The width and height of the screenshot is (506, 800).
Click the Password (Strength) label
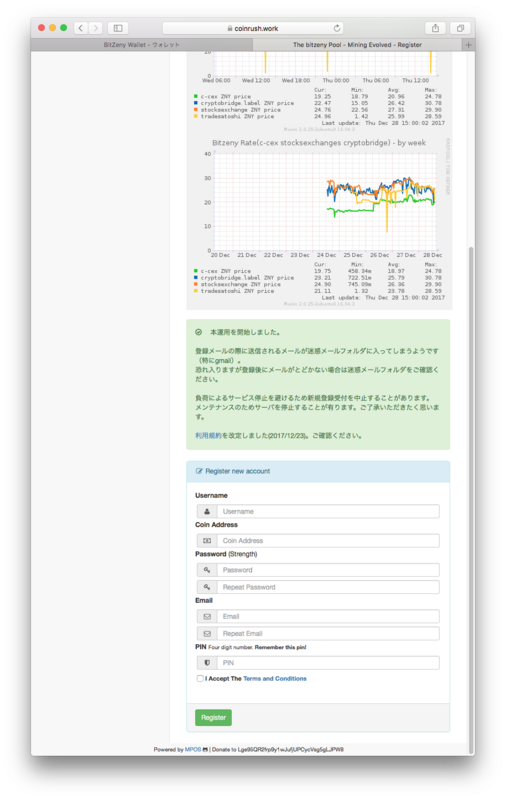click(226, 554)
